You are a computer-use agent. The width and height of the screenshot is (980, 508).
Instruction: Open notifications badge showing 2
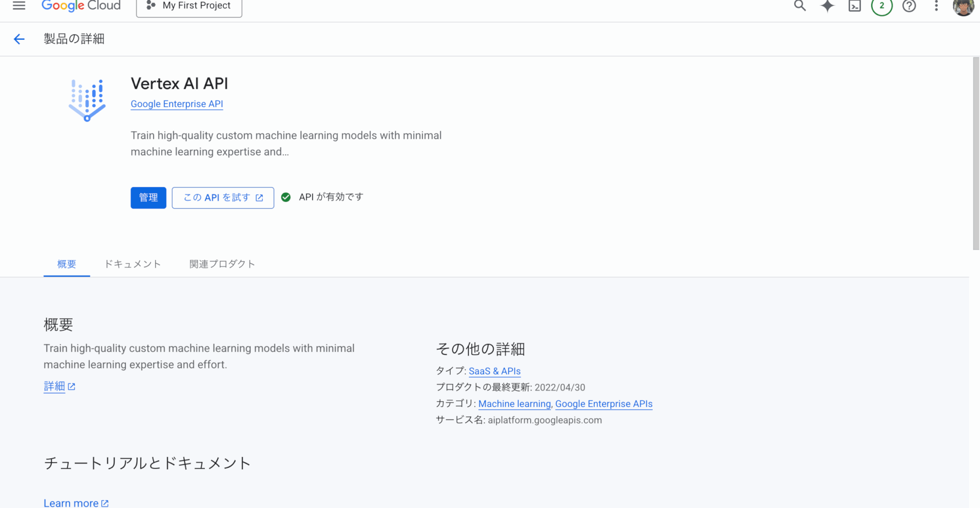(882, 6)
